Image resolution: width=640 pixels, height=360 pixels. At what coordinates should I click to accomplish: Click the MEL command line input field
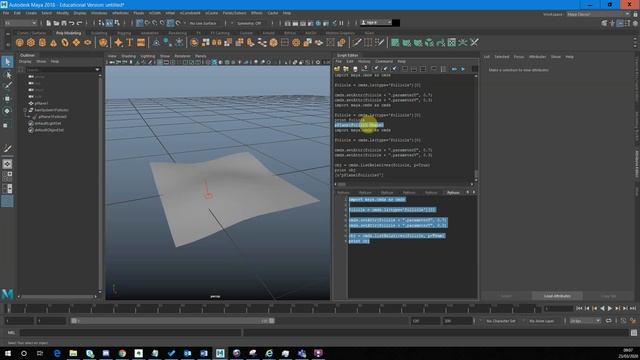point(131,333)
